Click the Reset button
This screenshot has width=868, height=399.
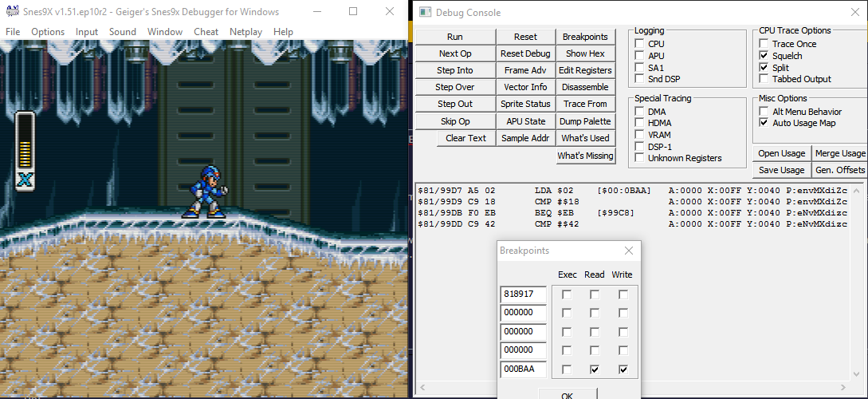coord(525,37)
